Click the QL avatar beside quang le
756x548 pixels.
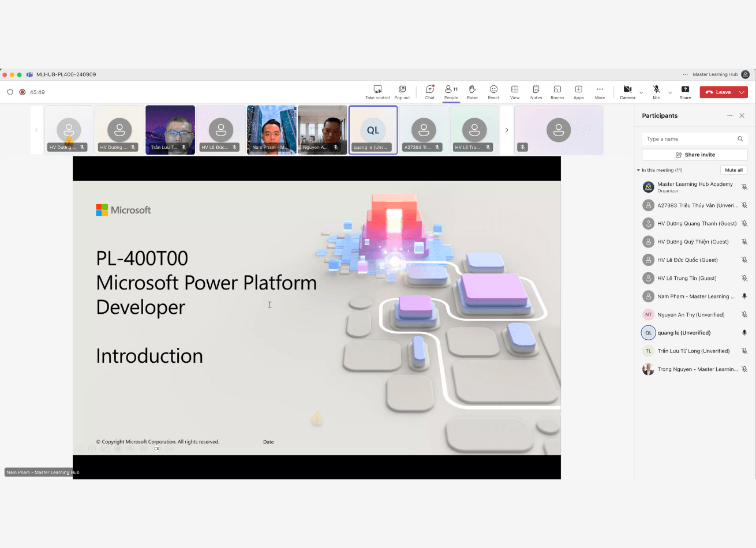(x=648, y=333)
